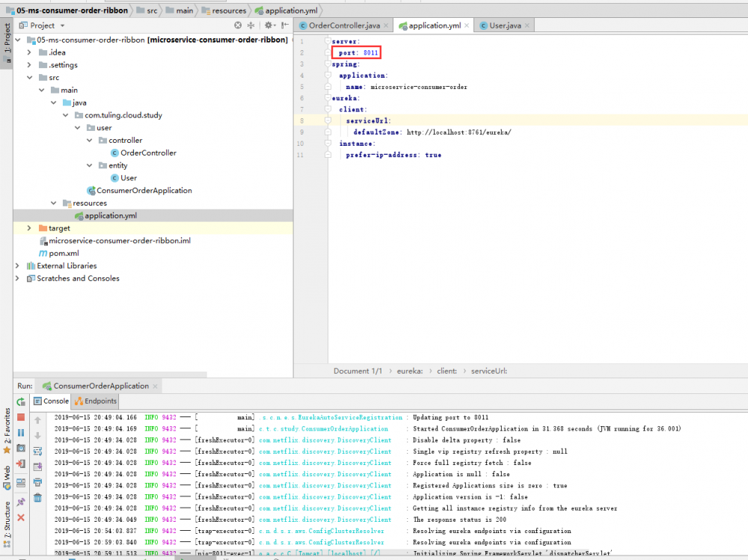Toggle the pin tab icon in Run panel

tap(21, 502)
